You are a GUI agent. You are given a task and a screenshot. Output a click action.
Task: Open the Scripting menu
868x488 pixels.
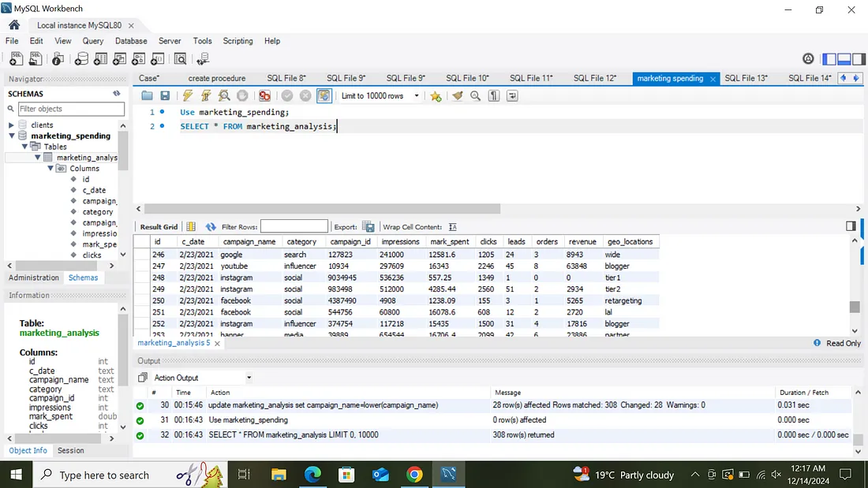tap(238, 41)
